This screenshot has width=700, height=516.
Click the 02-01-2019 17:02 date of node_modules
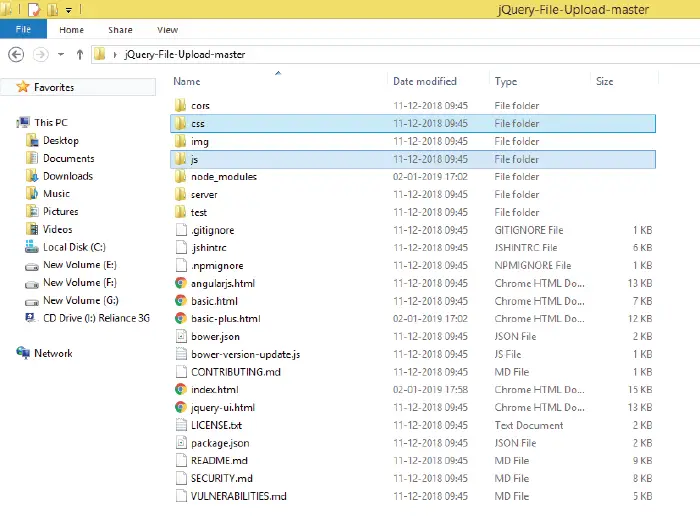430,176
